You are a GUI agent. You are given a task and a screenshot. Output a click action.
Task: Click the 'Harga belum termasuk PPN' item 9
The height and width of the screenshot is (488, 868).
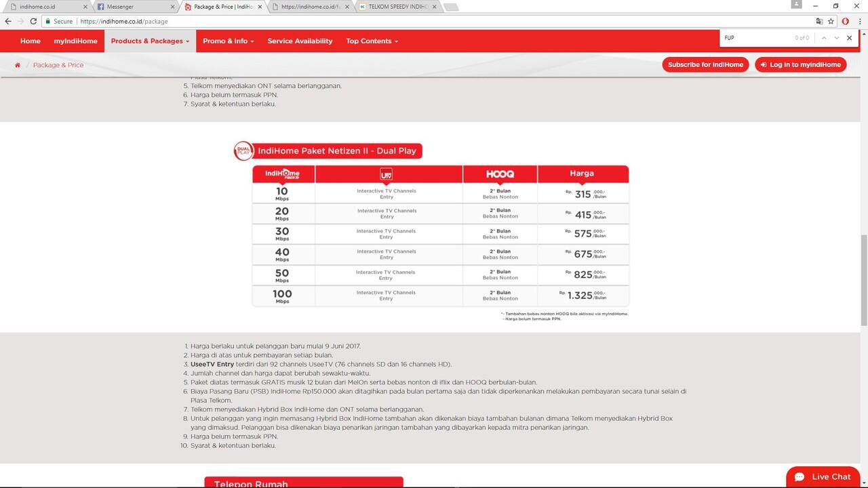click(x=235, y=436)
